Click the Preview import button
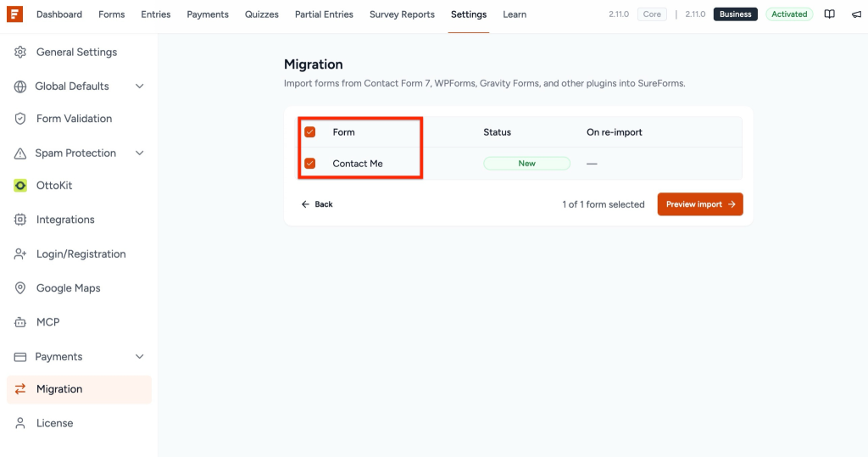 pyautogui.click(x=700, y=204)
